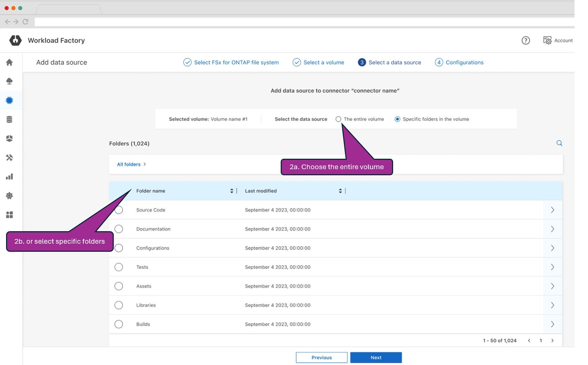The image size is (588, 365).
Task: Select the Documentation folder radio button
Action: pos(118,229)
